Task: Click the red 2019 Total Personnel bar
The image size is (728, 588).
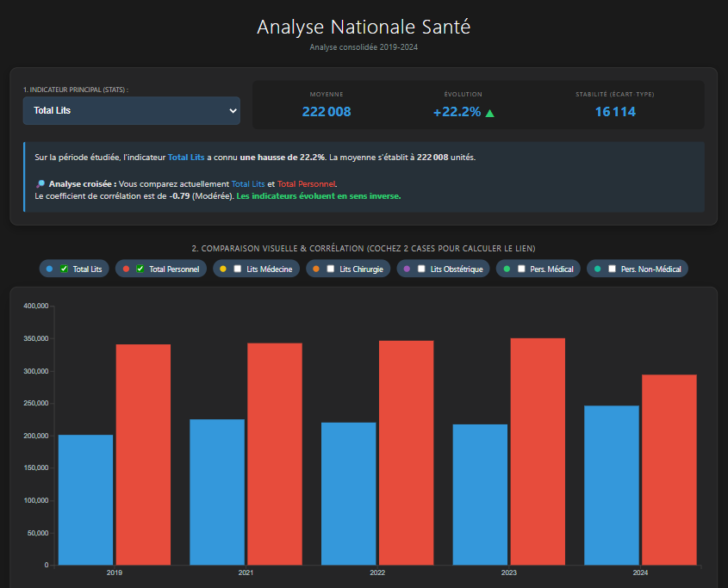Action: [143, 455]
